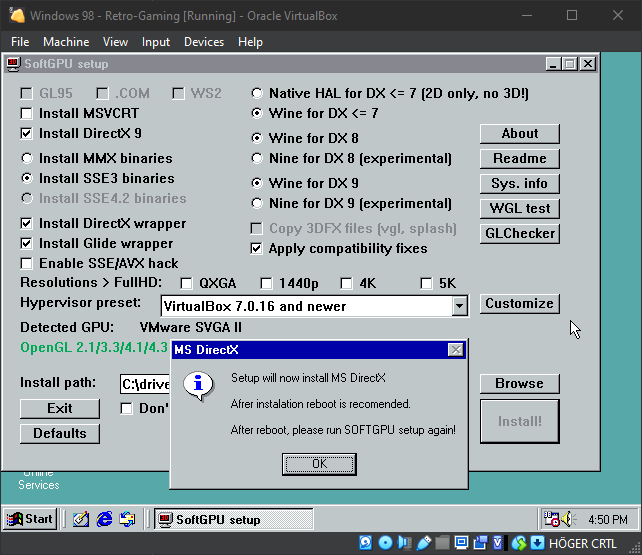Select Native HAL for DX <= 7

pyautogui.click(x=257, y=93)
